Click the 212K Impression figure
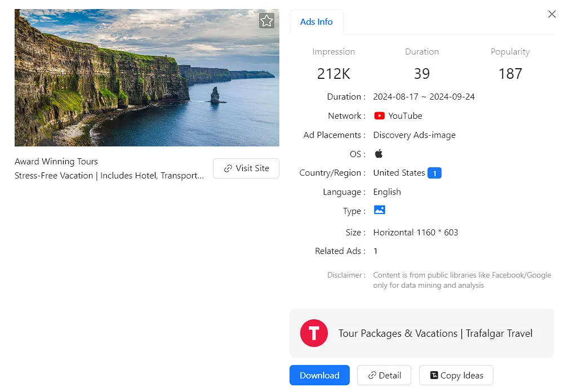The height and width of the screenshot is (392, 561). 333,74
